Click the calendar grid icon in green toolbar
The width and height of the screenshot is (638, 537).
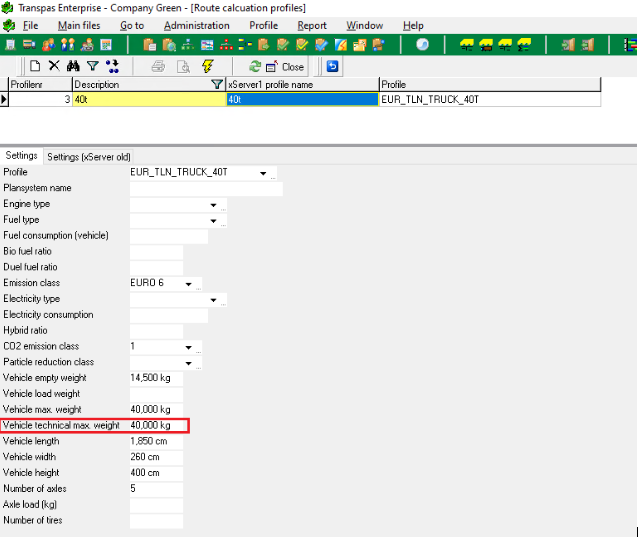point(106,45)
